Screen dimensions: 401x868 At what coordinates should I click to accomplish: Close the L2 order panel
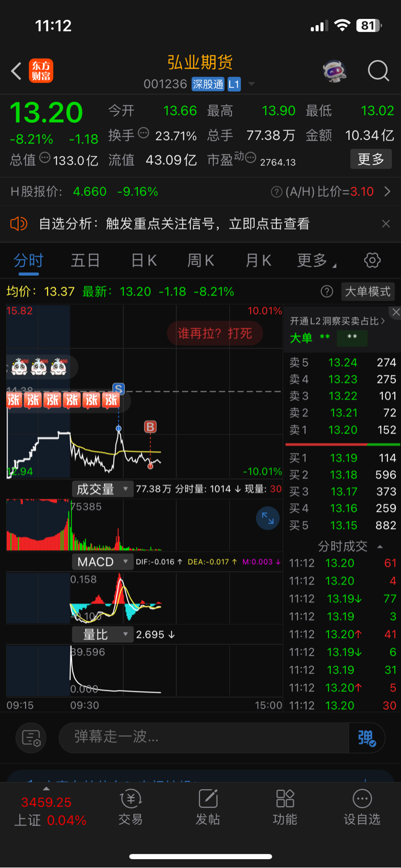[396, 312]
